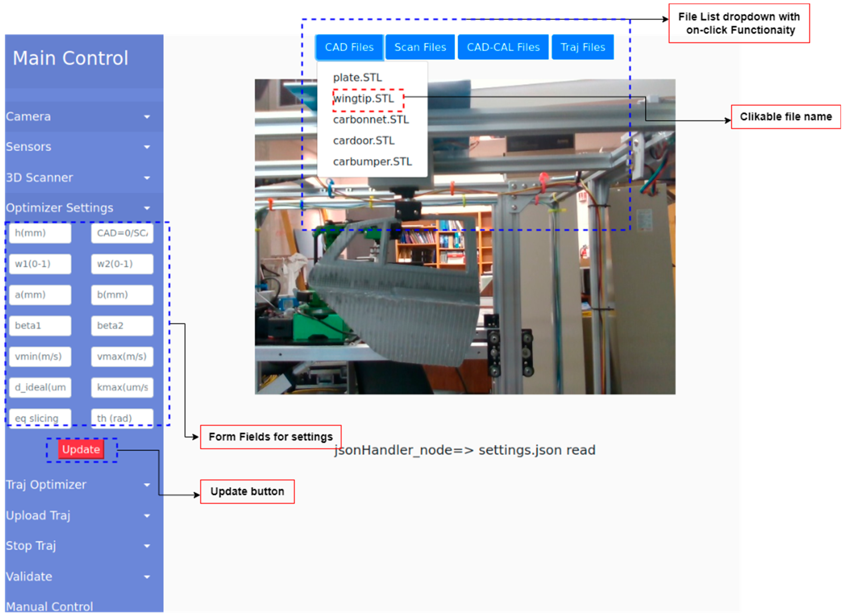846x616 pixels.
Task: Choose carbonnet.STL in dropdown list
Action: tap(371, 120)
